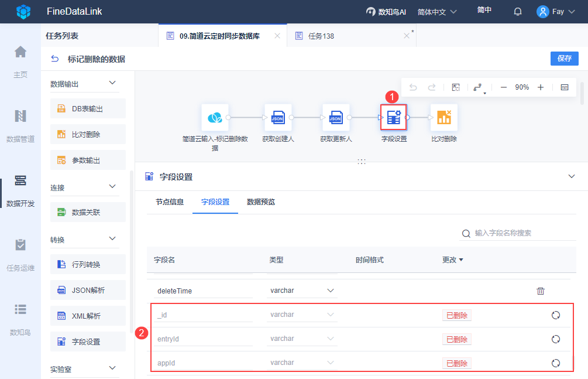
Task: Click the 90% zoom level value
Action: coord(522,87)
